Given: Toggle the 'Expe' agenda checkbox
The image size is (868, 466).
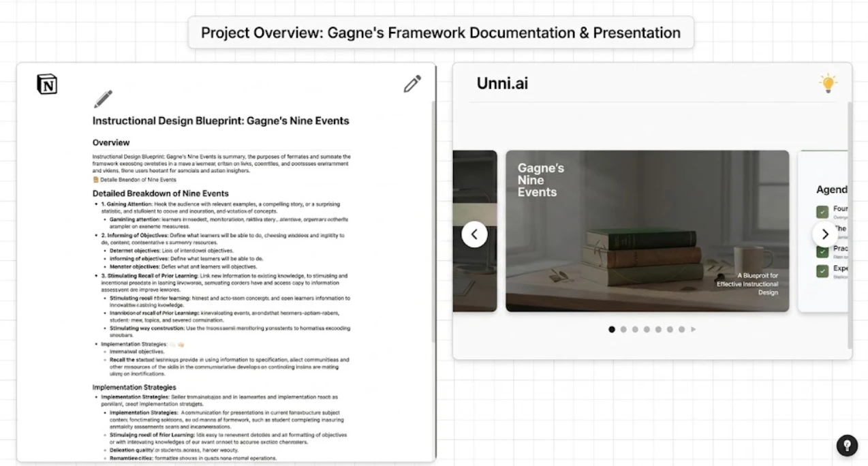Looking at the screenshot, I should (822, 271).
